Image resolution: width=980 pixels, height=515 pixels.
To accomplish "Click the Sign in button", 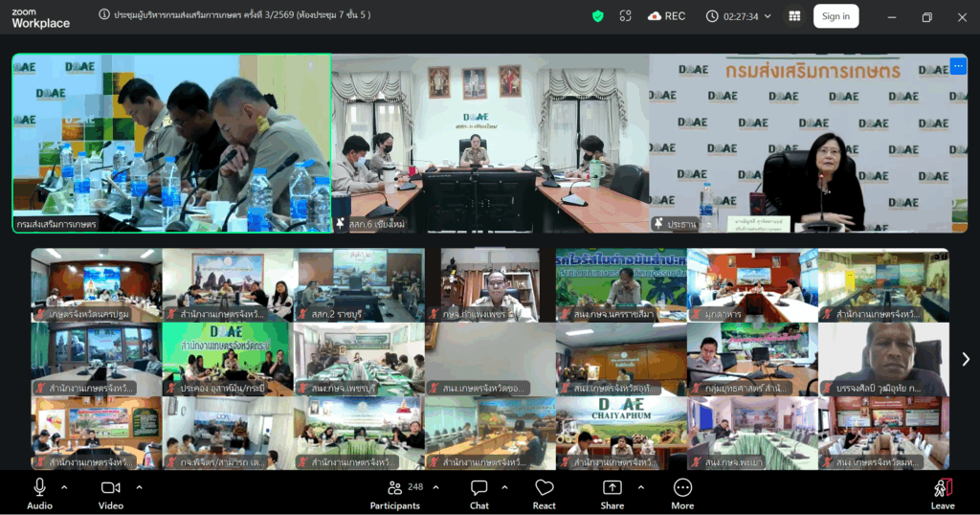I will (835, 16).
